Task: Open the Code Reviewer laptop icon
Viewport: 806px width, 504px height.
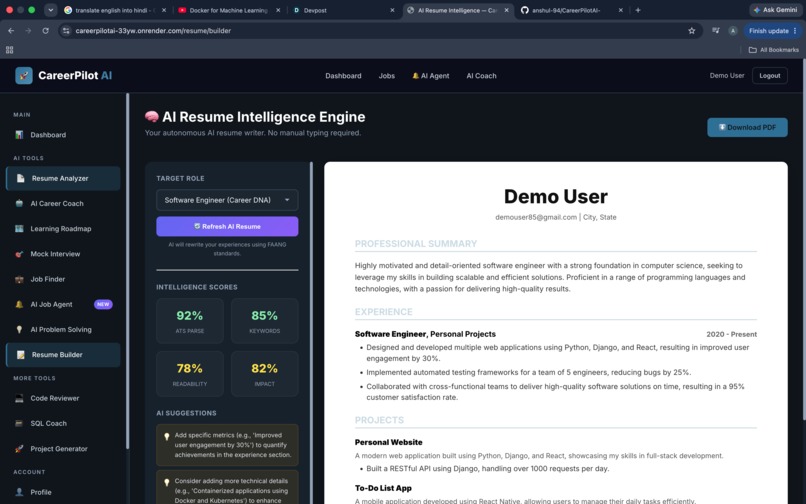Action: click(19, 399)
